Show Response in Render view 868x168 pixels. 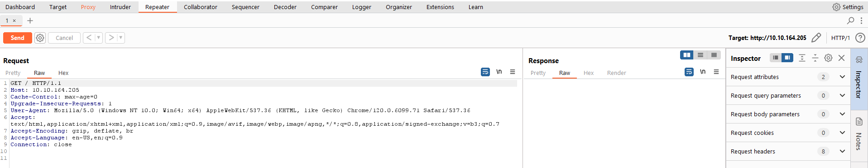point(617,73)
